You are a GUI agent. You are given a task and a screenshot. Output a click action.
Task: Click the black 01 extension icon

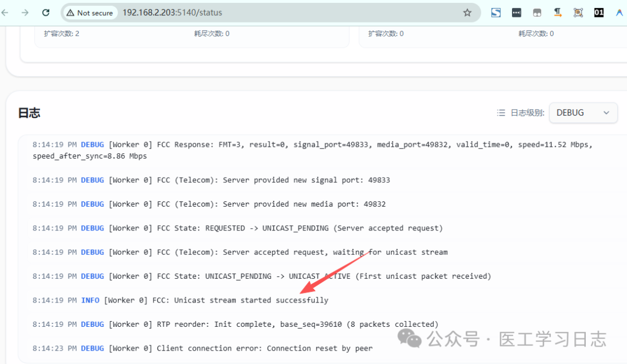point(599,12)
